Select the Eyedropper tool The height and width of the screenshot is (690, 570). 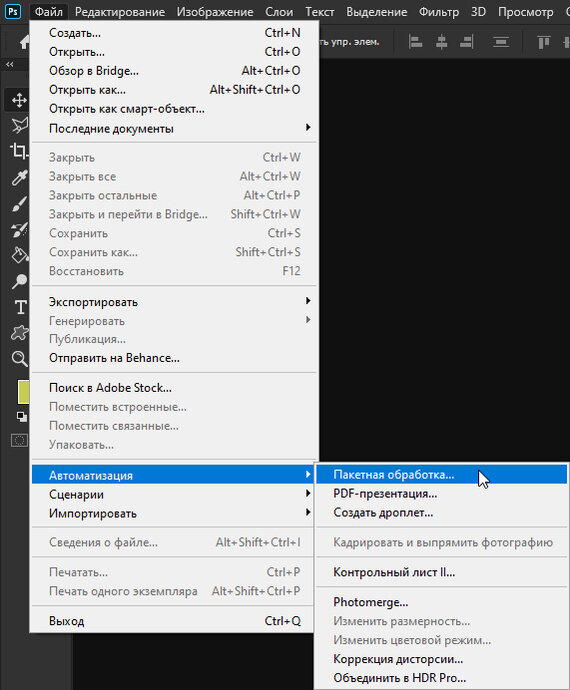(18, 177)
